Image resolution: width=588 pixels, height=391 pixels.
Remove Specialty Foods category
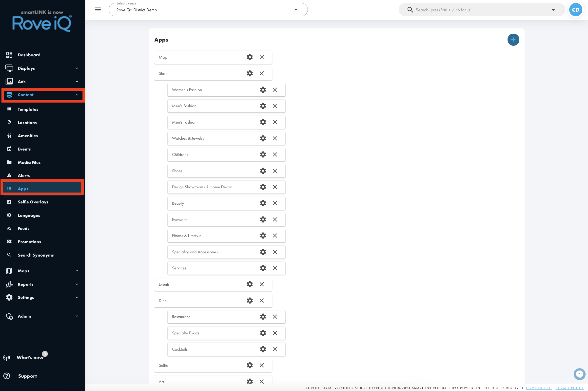pyautogui.click(x=275, y=333)
